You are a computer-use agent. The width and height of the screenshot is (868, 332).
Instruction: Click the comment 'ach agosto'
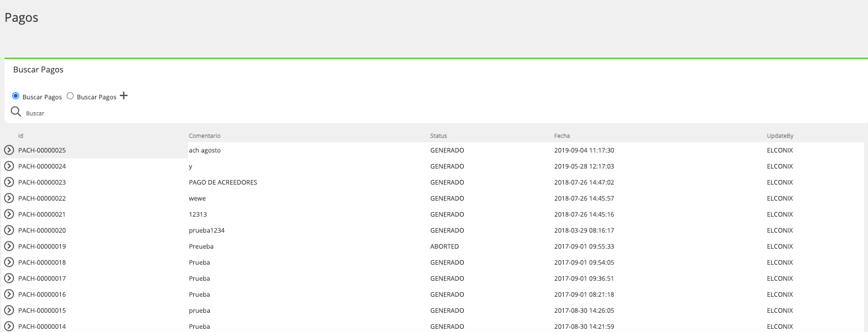click(x=205, y=150)
